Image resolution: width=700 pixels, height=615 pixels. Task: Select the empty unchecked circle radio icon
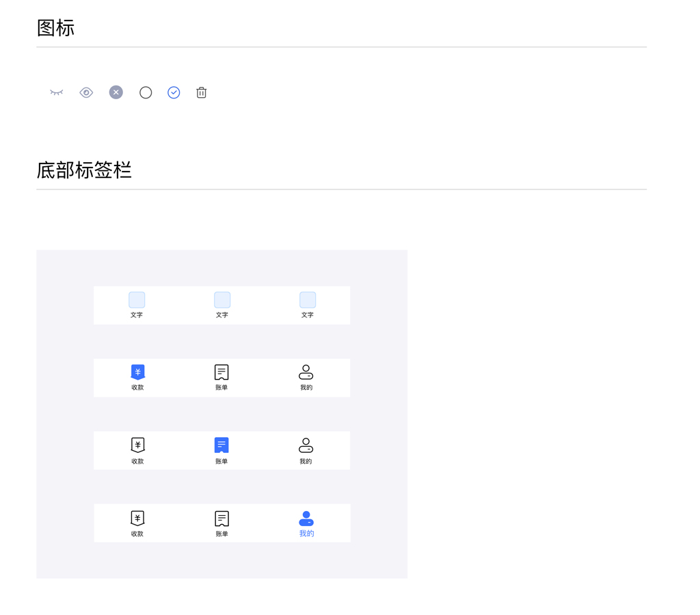(146, 92)
